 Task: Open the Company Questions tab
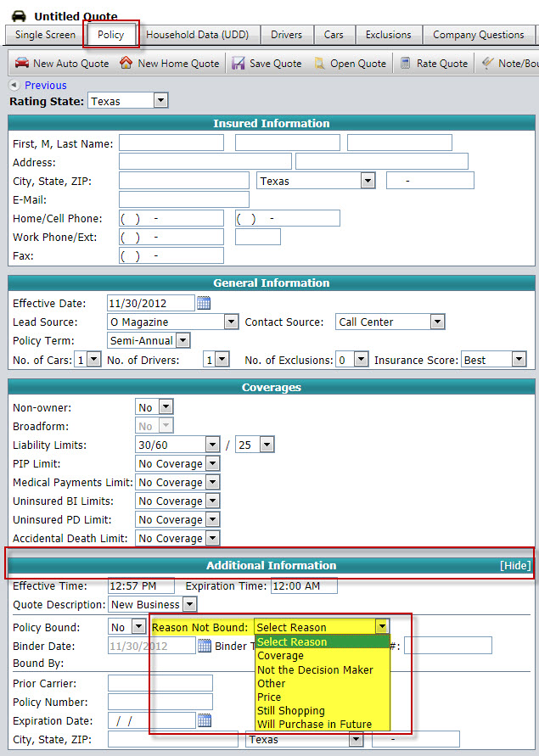(x=478, y=35)
